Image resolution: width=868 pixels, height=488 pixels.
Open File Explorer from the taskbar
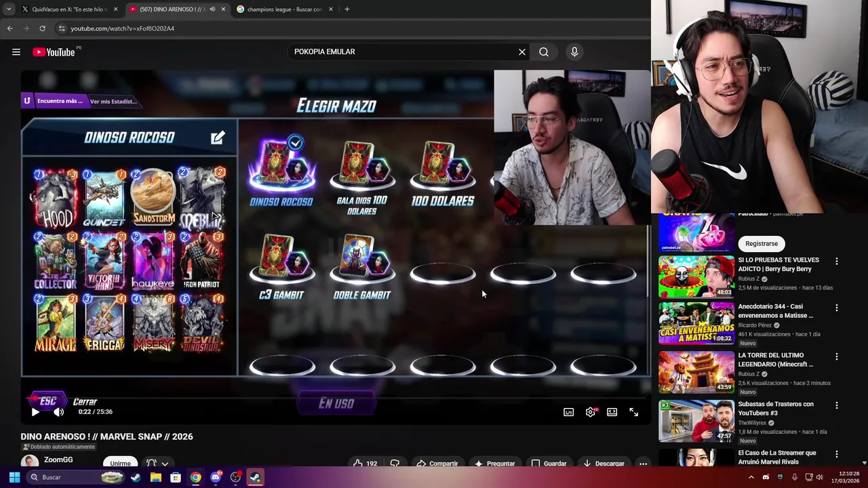155,477
